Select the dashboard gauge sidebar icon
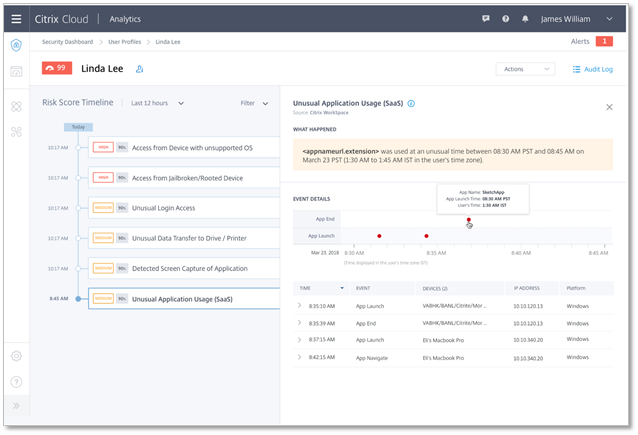Screen dimensions: 638x435 coord(16,72)
